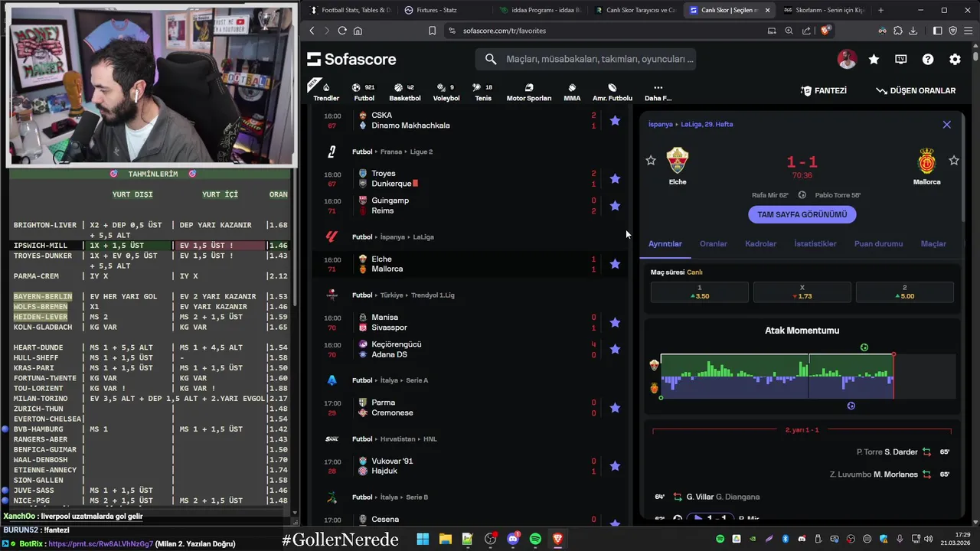Unfavorite the Elche – Mallorca match star
Screen dimensions: 980x551
click(615, 263)
